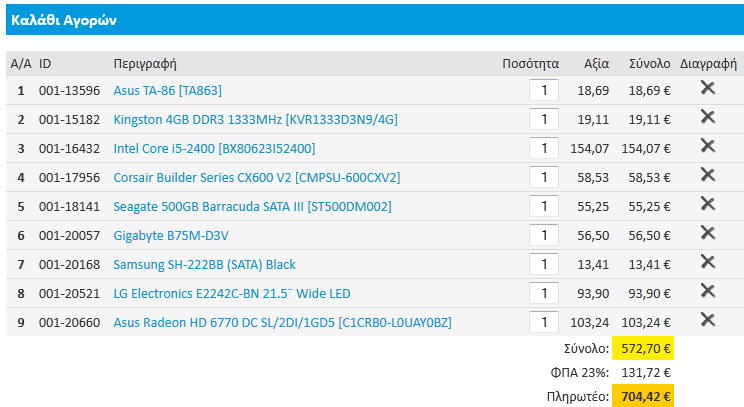The height and width of the screenshot is (407, 744).
Task: Open the Asus TA-86 [TA863] product link
Action: point(167,90)
